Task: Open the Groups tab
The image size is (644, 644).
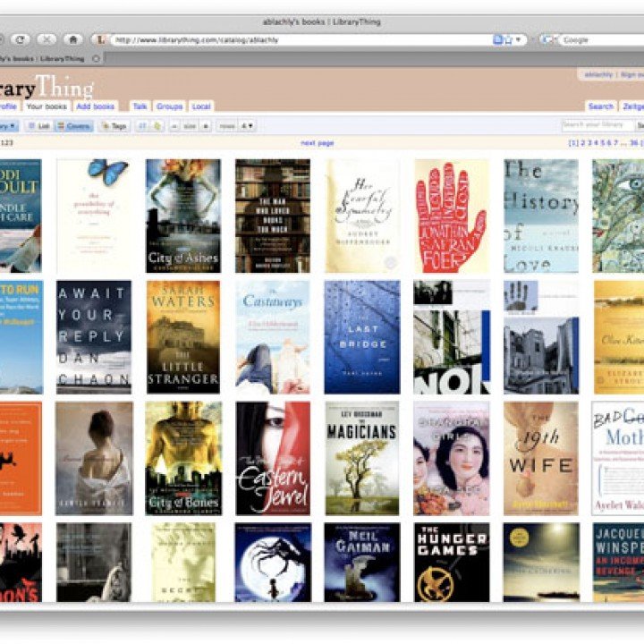Action: [x=169, y=106]
